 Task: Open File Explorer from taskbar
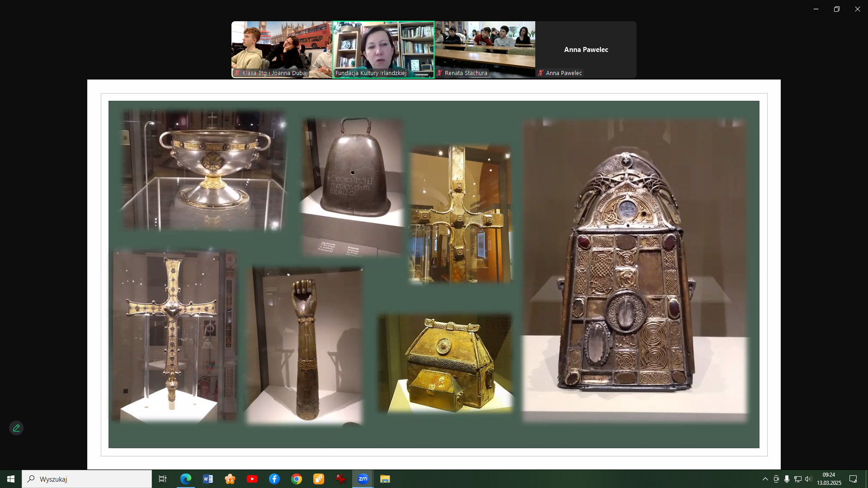click(385, 479)
